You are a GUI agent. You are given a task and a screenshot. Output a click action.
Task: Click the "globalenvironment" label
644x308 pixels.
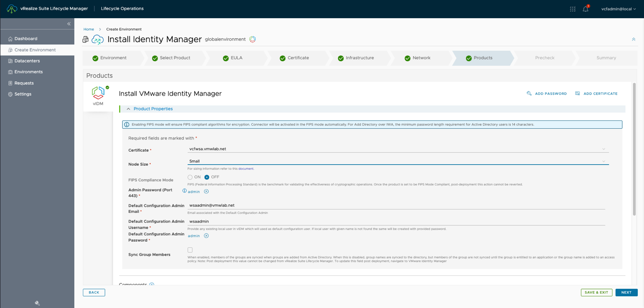(x=225, y=39)
